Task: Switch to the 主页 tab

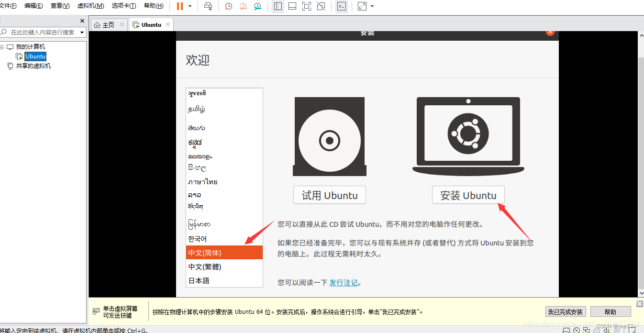Action: tap(109, 24)
